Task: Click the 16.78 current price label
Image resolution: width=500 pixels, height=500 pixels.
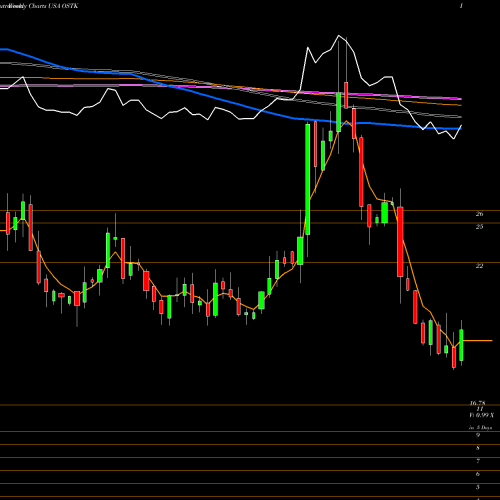Action: (478, 403)
